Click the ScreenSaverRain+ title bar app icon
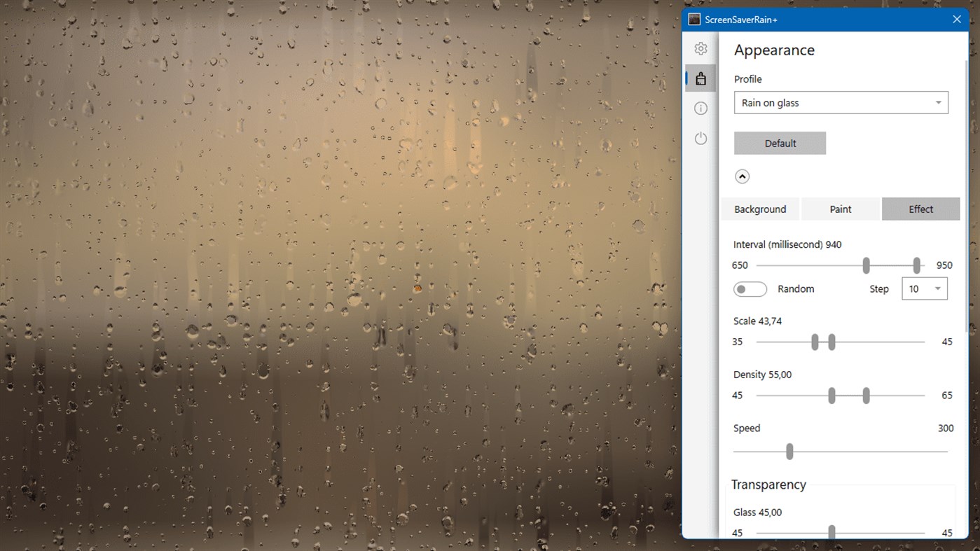The image size is (980, 551). pyautogui.click(x=693, y=19)
